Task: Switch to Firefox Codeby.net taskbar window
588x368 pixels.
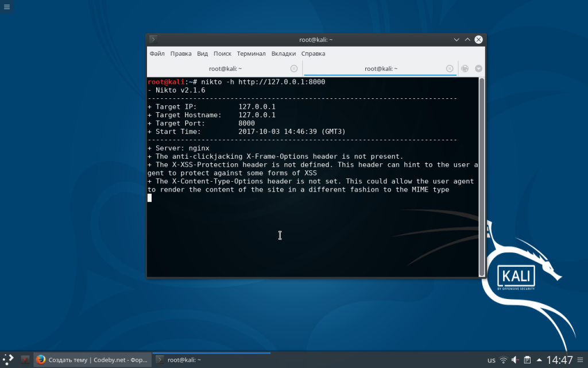Action: point(92,359)
